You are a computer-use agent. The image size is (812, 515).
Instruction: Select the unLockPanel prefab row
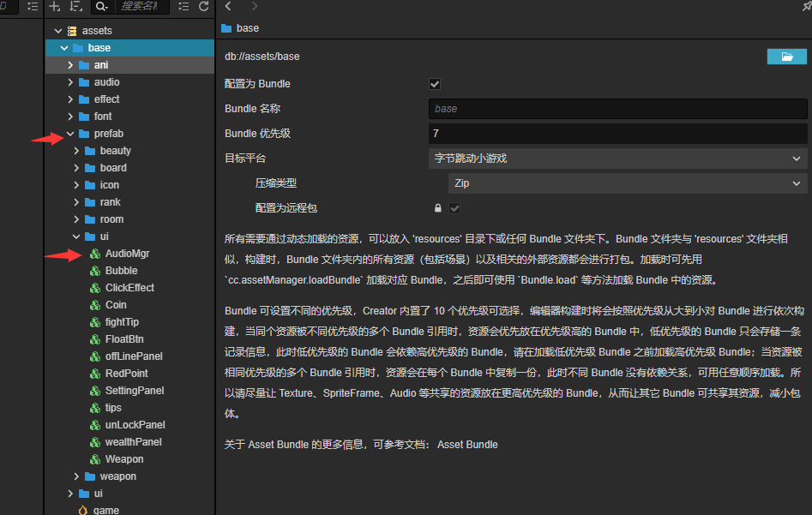(129, 424)
